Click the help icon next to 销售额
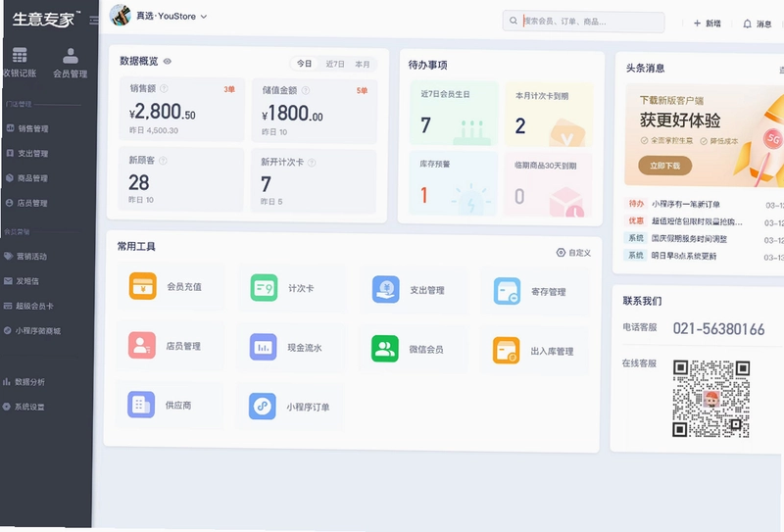Viewport: 784px width, 532px height. [164, 88]
